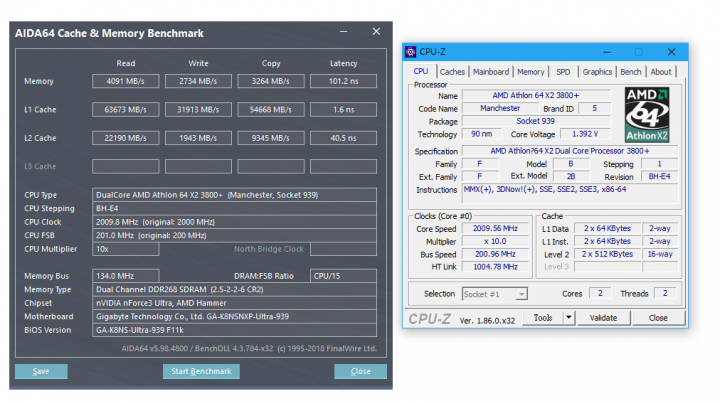Open the CPU tab in CPU-Z
This screenshot has width=720, height=401.
[421, 71]
